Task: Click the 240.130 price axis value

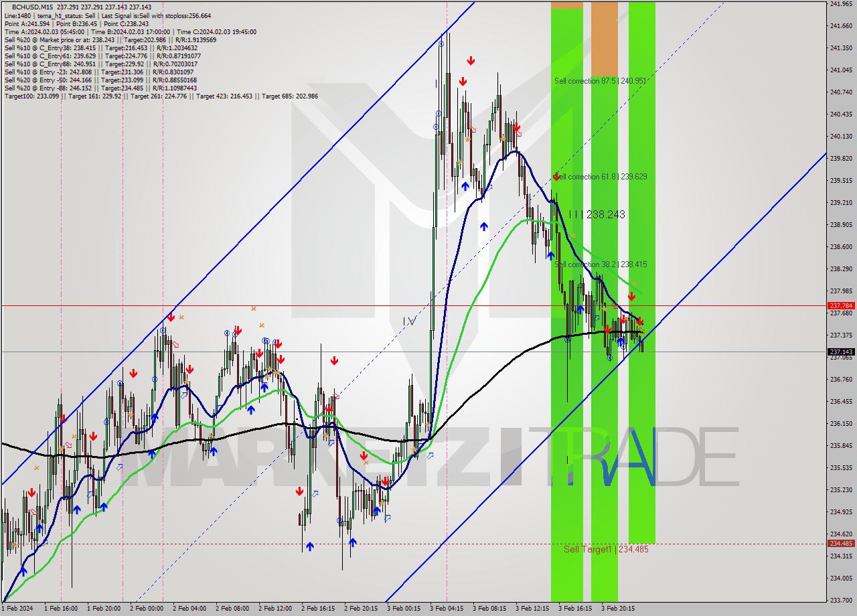Action: (841, 137)
